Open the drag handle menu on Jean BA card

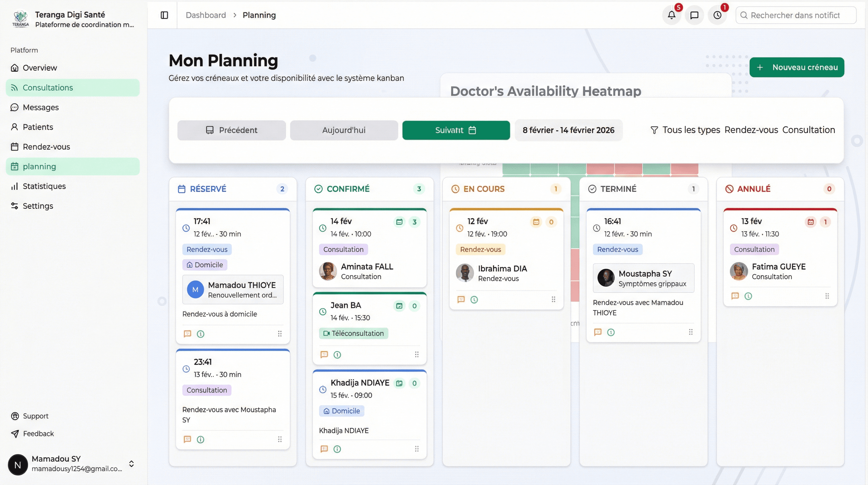pyautogui.click(x=416, y=355)
